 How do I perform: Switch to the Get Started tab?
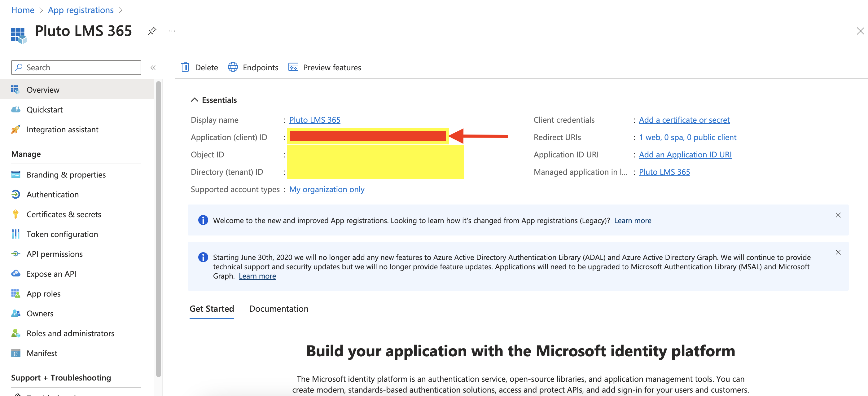pyautogui.click(x=212, y=308)
